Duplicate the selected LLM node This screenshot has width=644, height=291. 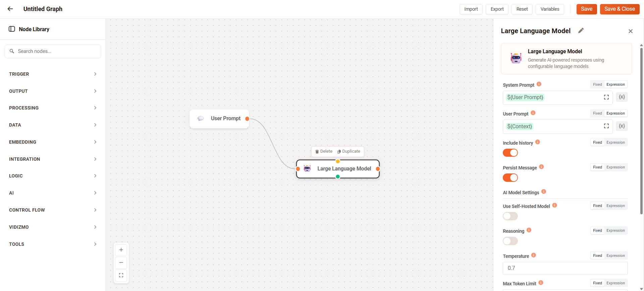tap(349, 151)
